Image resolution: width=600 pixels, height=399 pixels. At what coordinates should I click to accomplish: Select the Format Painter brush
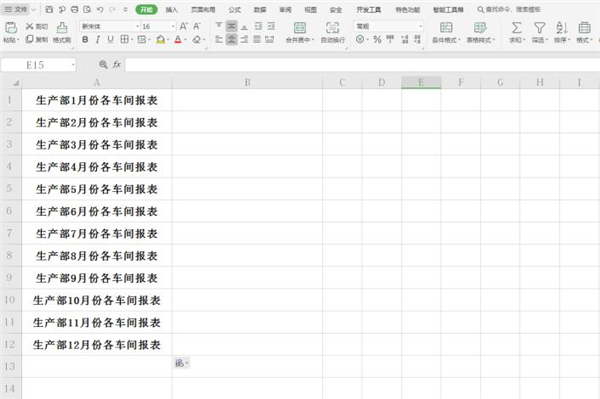tap(62, 28)
